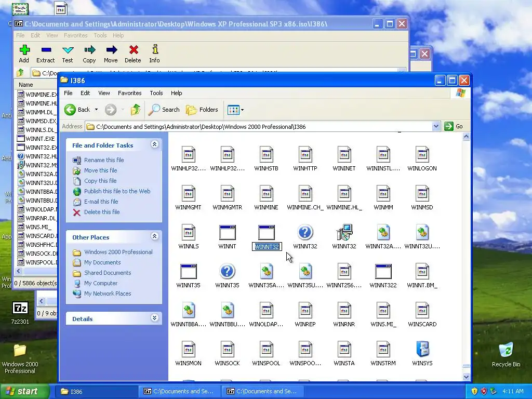
Task: Select WINNT.EXE in 7-Zip file list
Action: tap(37, 138)
